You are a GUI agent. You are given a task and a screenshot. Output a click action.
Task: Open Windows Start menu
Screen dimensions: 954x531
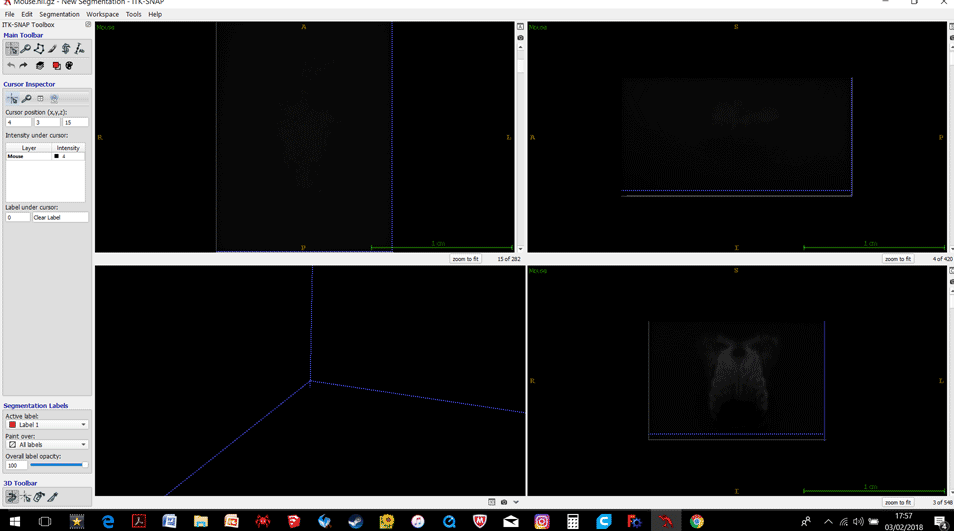15,521
